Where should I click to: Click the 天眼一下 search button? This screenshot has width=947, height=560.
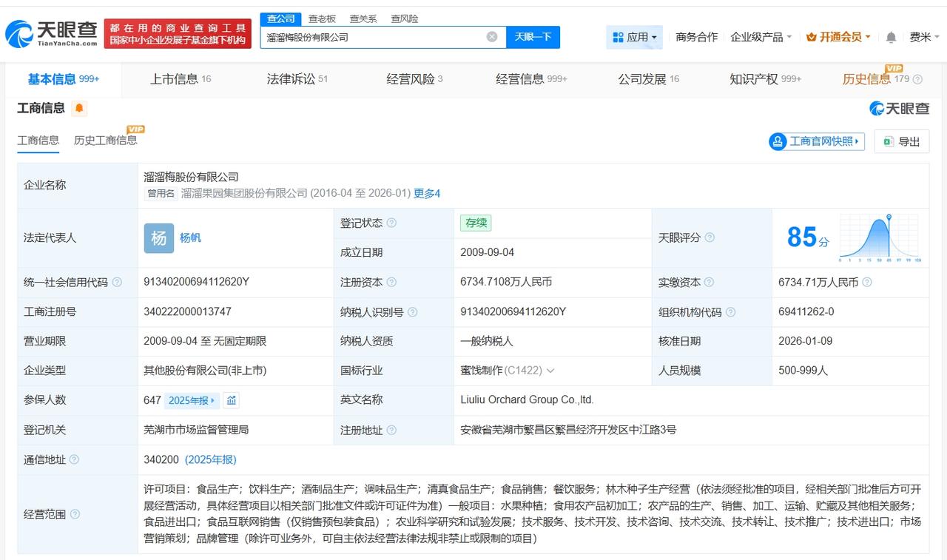(x=533, y=37)
